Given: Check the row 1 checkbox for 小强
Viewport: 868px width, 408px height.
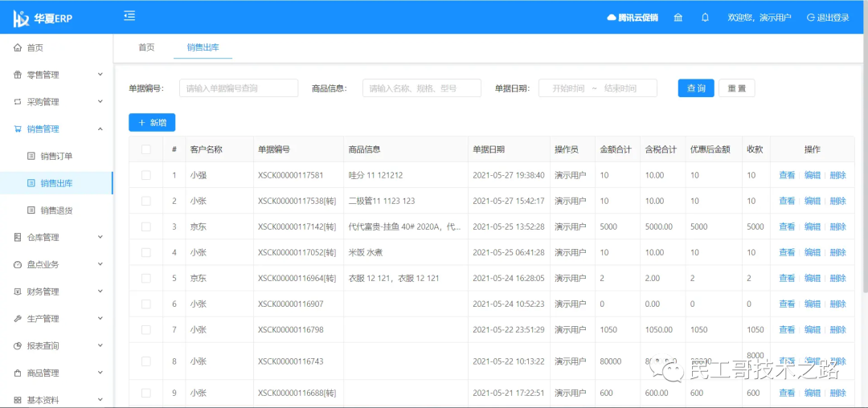Looking at the screenshot, I should click(146, 175).
